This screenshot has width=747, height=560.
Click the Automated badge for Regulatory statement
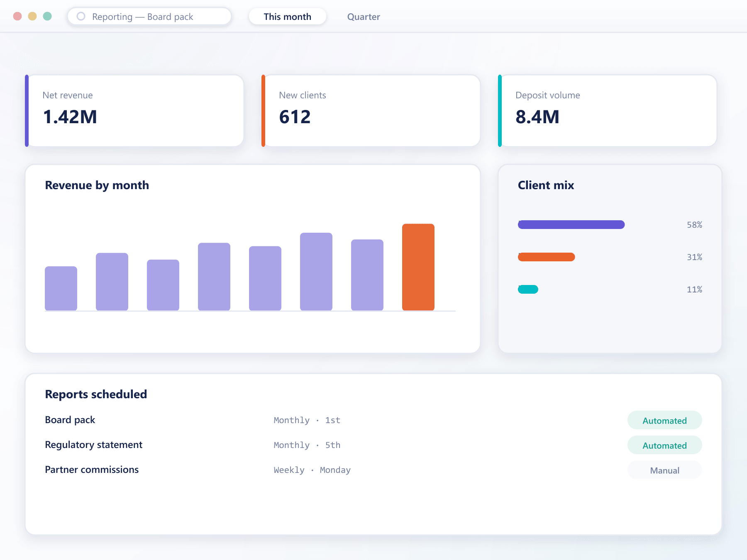[664, 445]
